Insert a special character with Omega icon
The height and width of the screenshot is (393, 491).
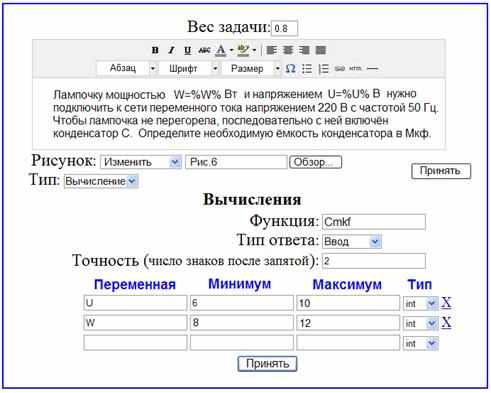click(x=291, y=69)
